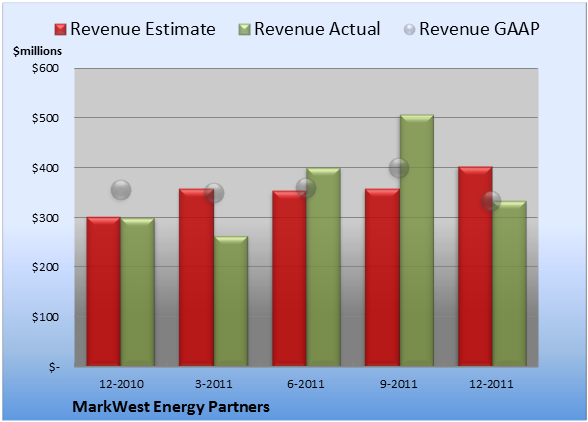Click the $100 y-axis label
Viewport: 588px width, 422px height.
point(45,317)
